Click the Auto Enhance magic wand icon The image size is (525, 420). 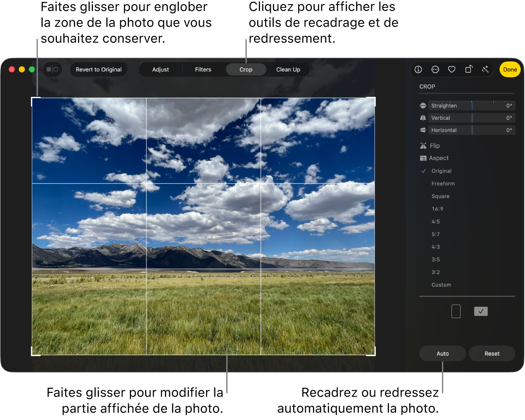(x=485, y=69)
